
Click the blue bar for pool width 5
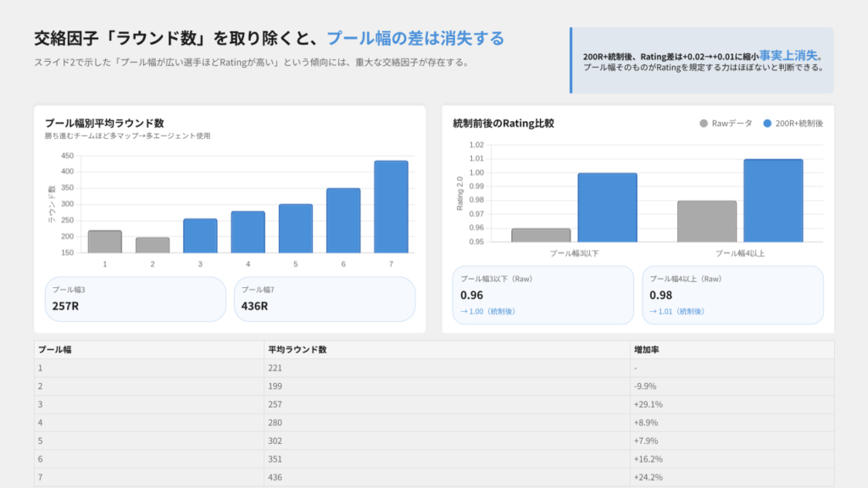coord(296,229)
